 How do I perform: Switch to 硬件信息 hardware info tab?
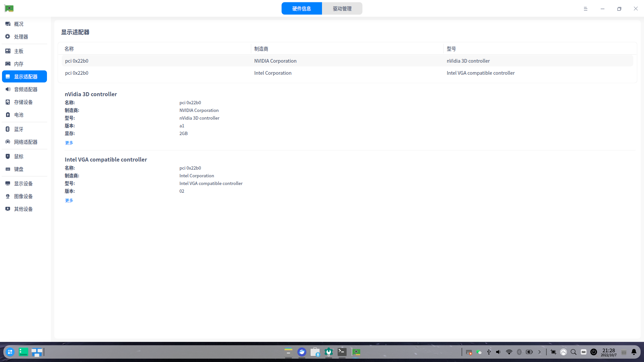click(x=302, y=9)
